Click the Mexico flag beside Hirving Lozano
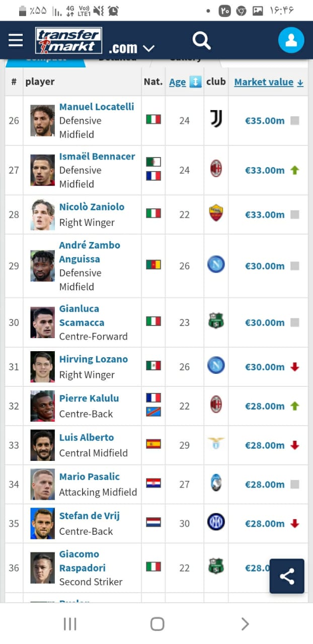The height and width of the screenshot is (644, 313). [x=153, y=366]
